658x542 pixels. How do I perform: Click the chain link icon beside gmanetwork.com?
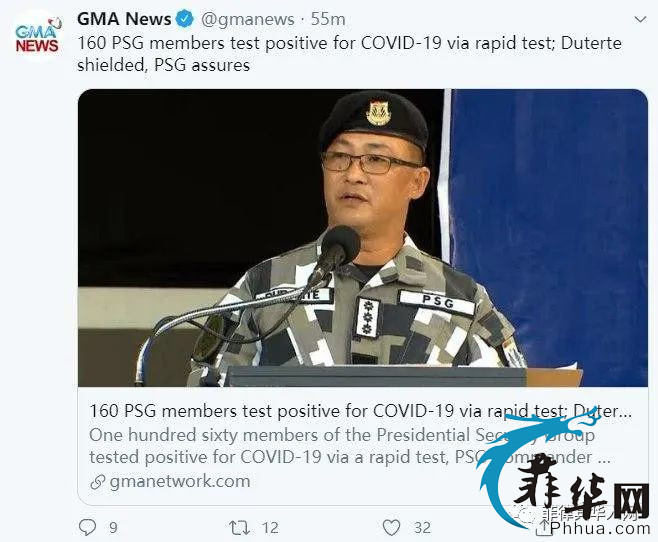tap(97, 482)
